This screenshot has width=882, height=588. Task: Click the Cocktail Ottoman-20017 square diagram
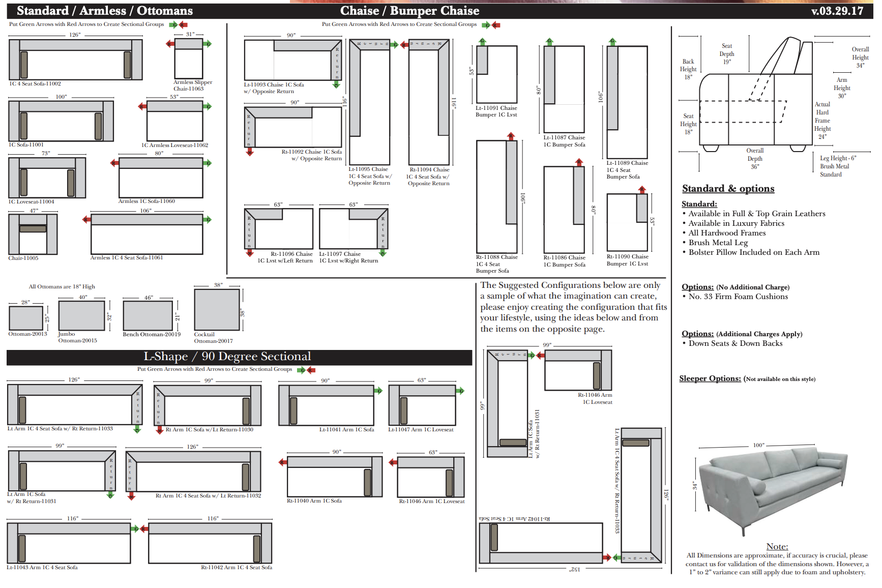point(217,309)
